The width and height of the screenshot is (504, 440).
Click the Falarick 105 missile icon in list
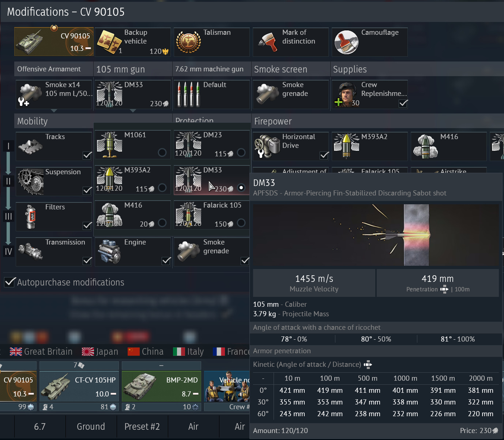point(188,215)
